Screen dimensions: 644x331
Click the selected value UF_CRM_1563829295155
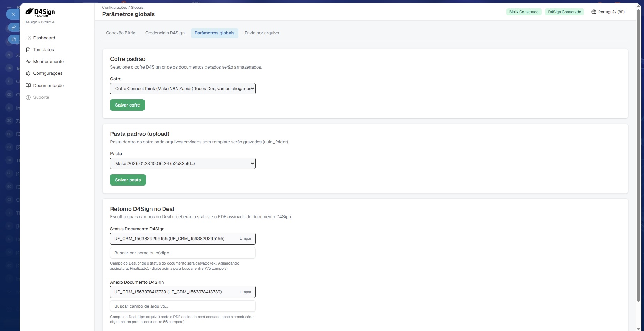[x=169, y=239]
